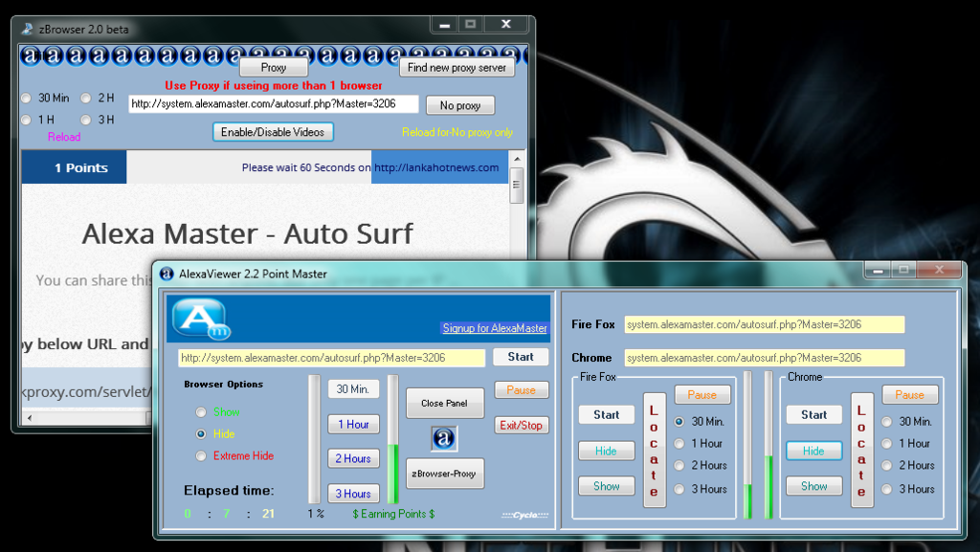Click the Exit/Stop button
Viewport: 980px width, 552px height.
coord(522,425)
